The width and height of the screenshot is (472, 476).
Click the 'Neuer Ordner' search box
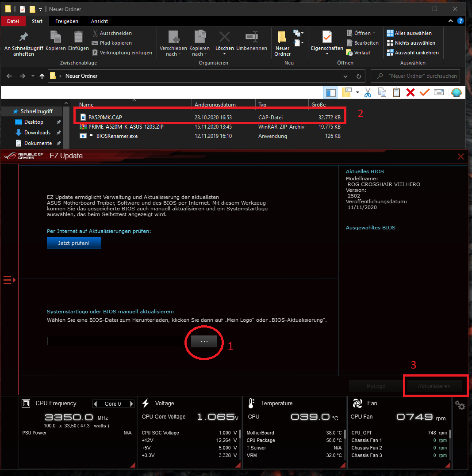pyautogui.click(x=415, y=76)
